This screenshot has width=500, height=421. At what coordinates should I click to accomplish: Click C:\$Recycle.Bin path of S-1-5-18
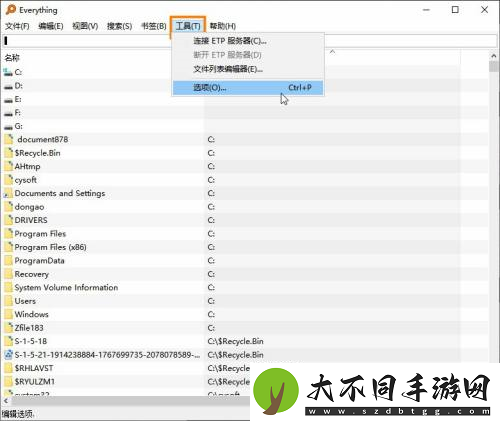(x=235, y=341)
